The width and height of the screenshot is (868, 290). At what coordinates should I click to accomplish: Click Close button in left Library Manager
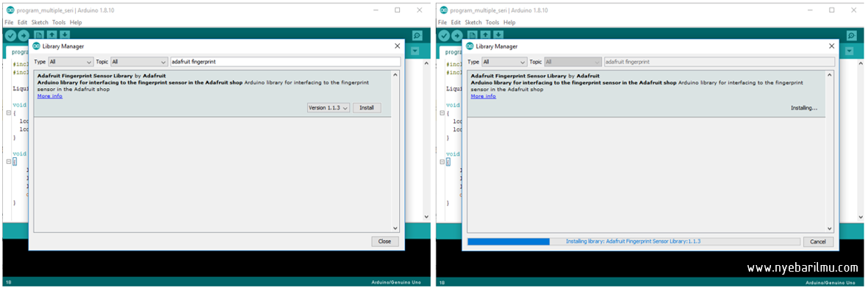tap(384, 242)
